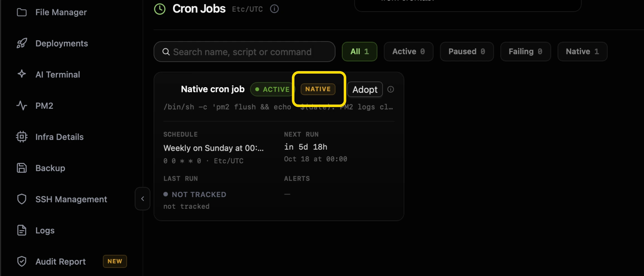Viewport: 644px width, 276px height.
Task: Select the Paused 0 filter tab
Action: pos(467,52)
